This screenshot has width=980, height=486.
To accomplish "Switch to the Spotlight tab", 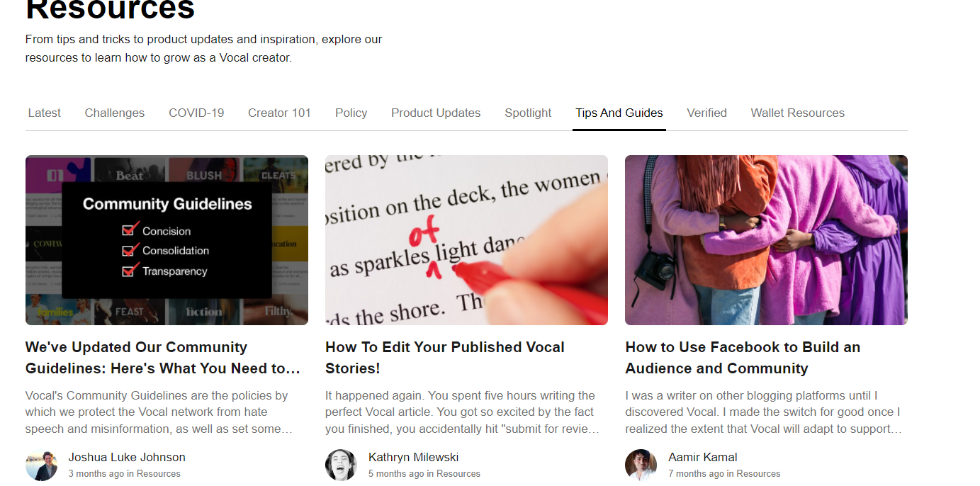I will click(x=528, y=113).
